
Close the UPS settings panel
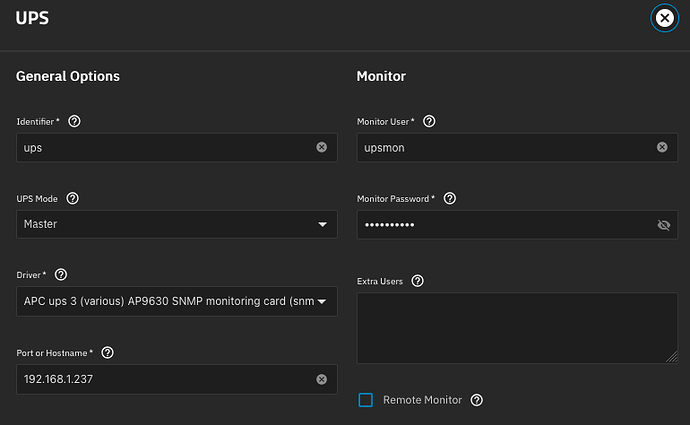pyautogui.click(x=664, y=18)
